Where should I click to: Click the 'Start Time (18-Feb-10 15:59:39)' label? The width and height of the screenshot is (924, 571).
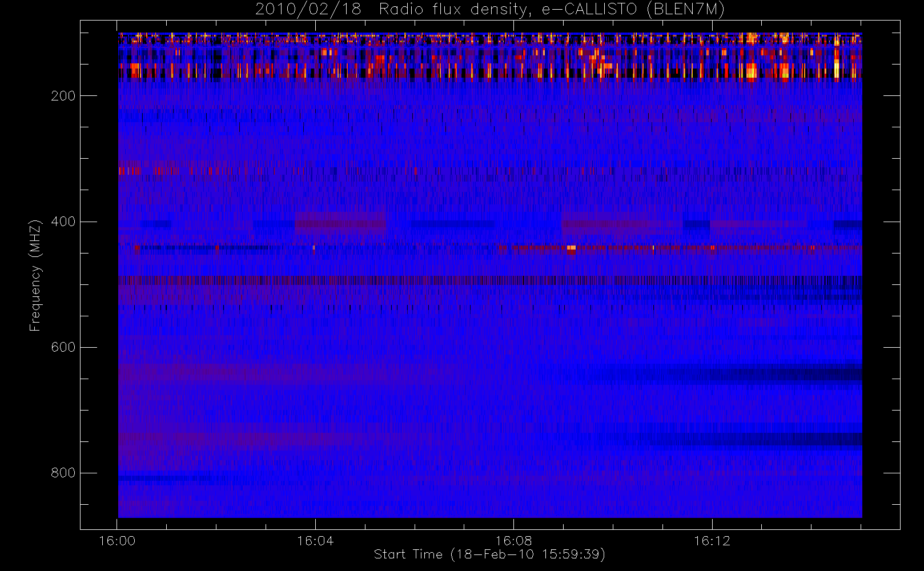(489, 554)
